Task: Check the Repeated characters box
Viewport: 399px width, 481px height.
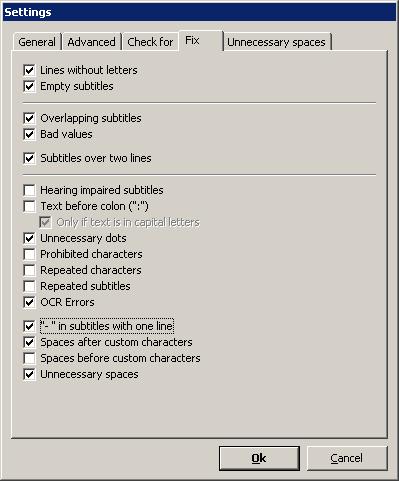Action: [x=29, y=270]
